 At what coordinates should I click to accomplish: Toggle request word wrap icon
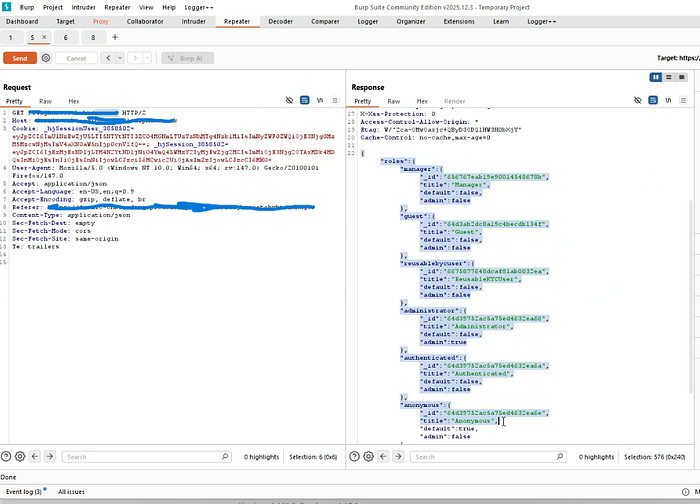(x=304, y=100)
